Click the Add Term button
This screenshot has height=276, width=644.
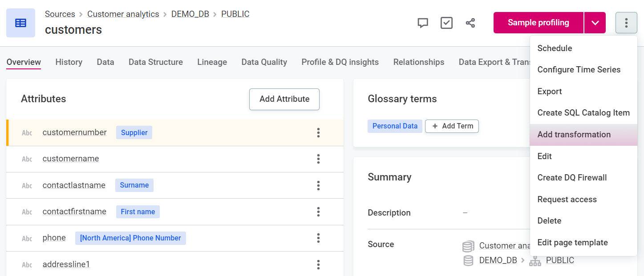pos(452,126)
